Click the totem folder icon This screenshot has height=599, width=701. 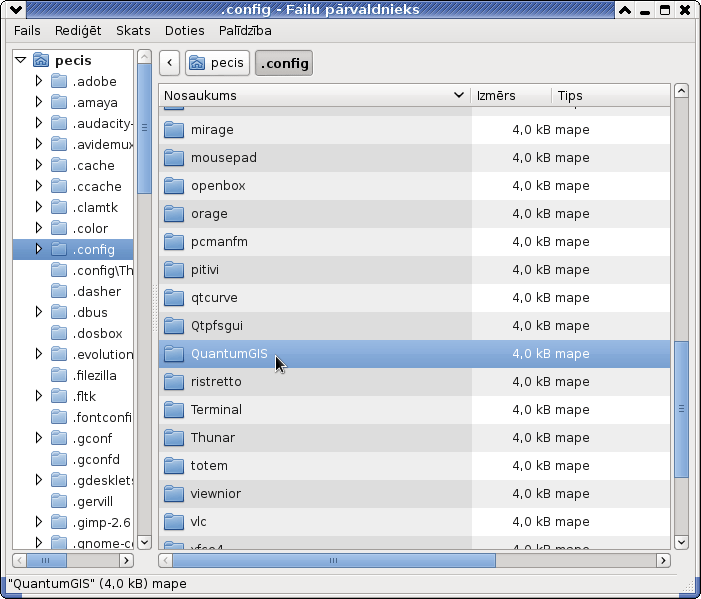pyautogui.click(x=174, y=466)
